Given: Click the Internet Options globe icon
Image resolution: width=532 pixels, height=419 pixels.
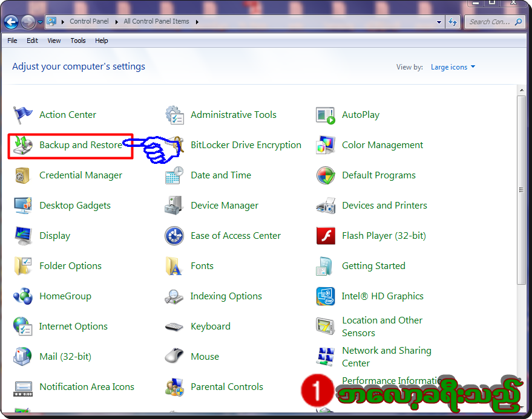Looking at the screenshot, I should [x=23, y=326].
